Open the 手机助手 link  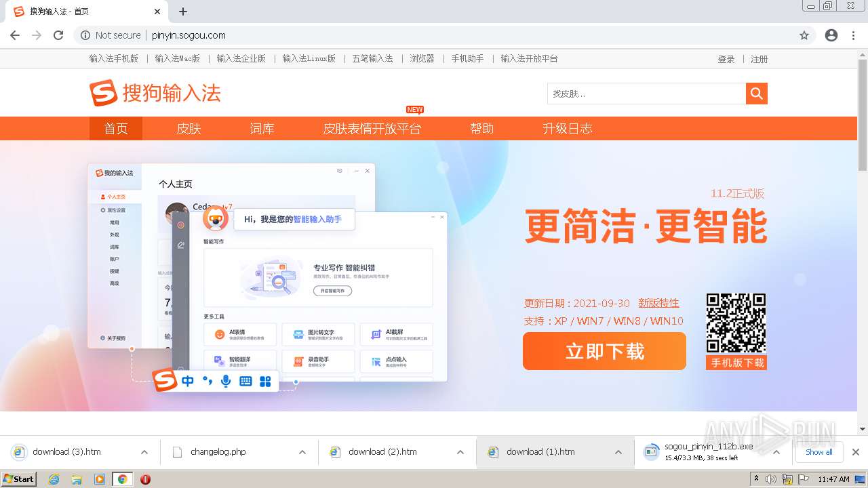point(468,58)
